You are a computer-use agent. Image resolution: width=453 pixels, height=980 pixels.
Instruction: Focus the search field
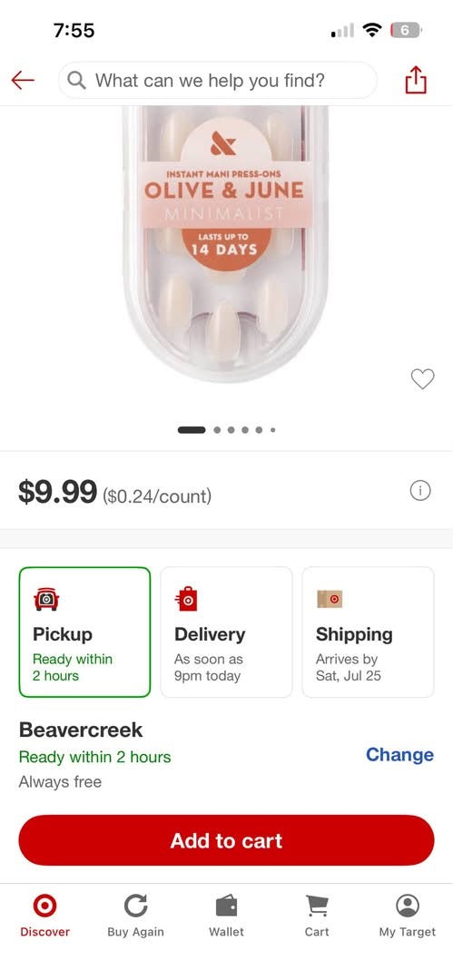pyautogui.click(x=218, y=81)
